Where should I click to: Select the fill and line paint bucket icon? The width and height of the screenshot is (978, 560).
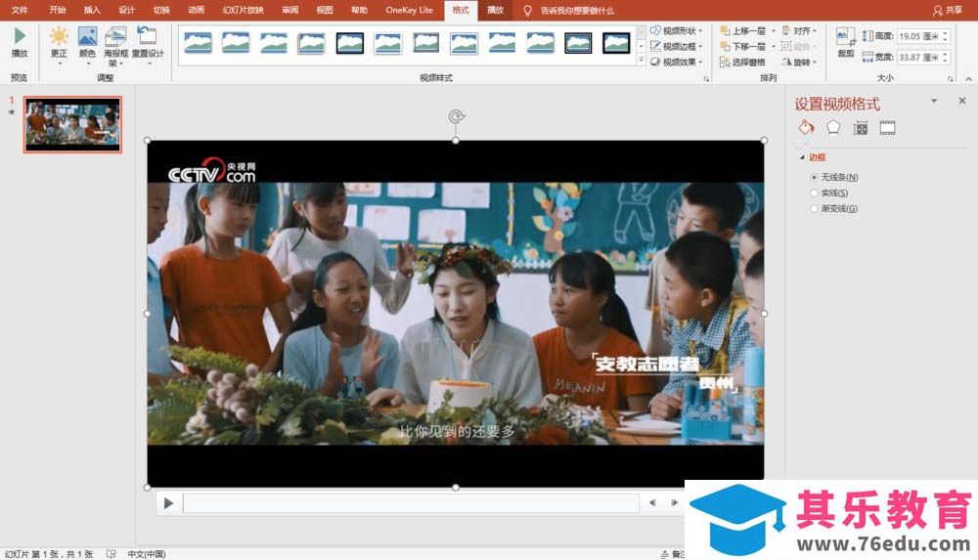click(806, 128)
